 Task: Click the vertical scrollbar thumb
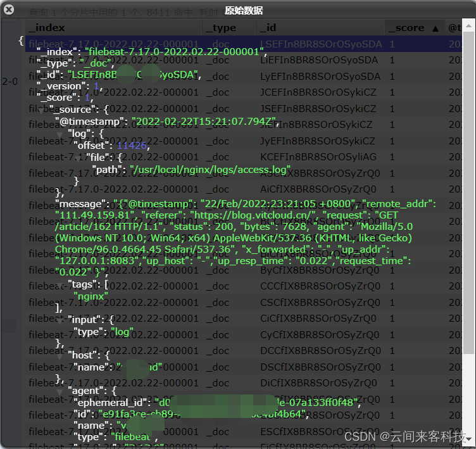(468, 193)
